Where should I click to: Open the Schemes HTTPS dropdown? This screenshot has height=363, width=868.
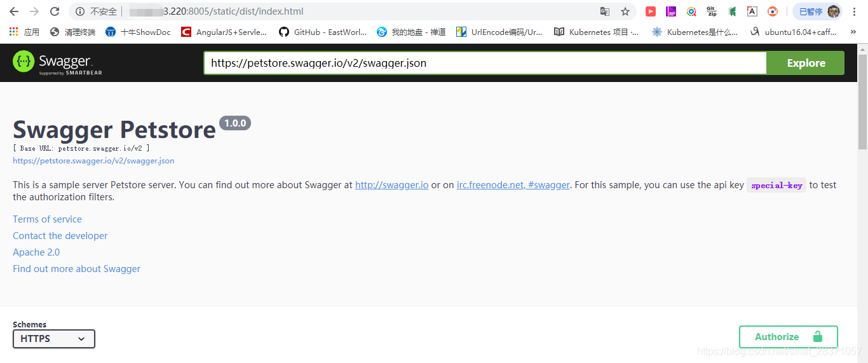click(x=54, y=339)
